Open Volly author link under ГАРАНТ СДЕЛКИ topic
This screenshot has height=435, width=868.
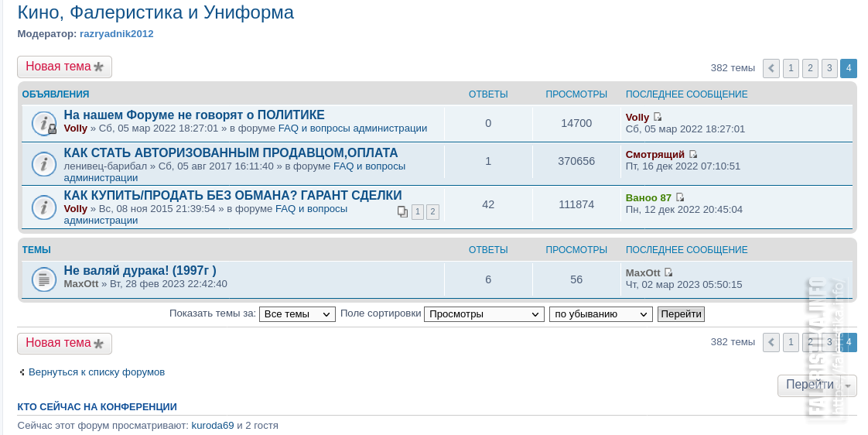tap(75, 209)
